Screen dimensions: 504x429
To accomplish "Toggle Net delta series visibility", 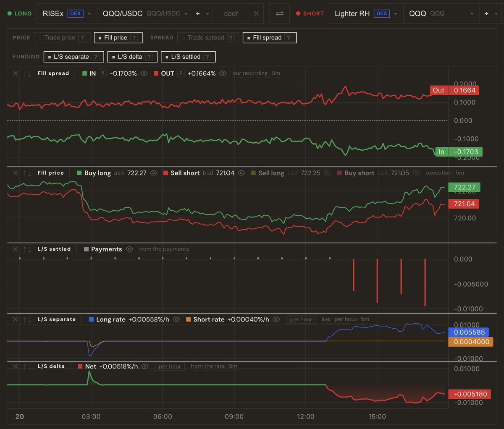I will [145, 366].
